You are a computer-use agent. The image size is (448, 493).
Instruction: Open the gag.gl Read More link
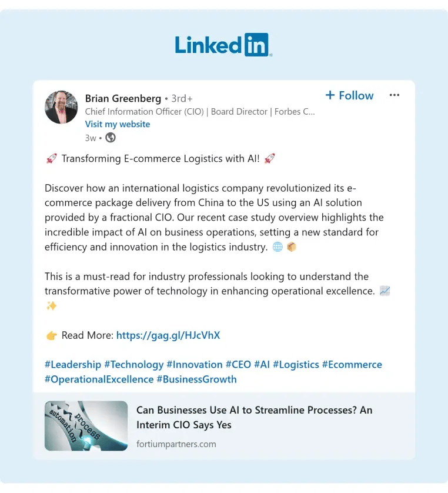(168, 335)
